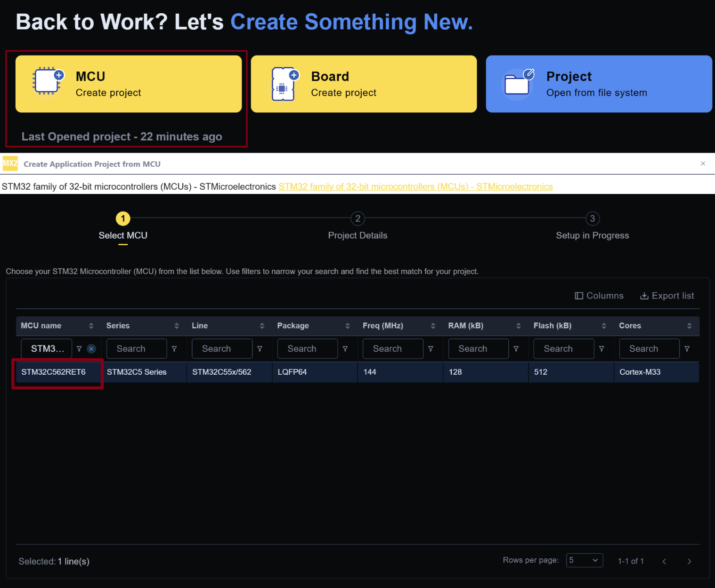This screenshot has height=588, width=715.
Task: Click LQFP64 package cell
Action: point(315,372)
